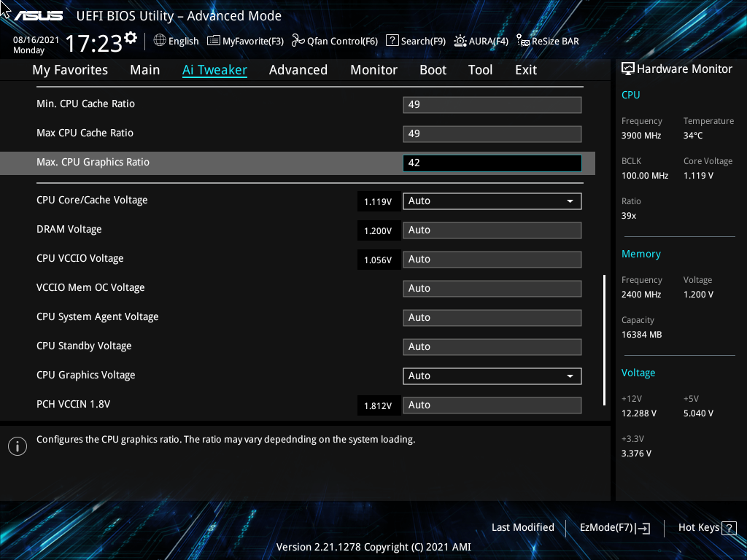Click the 17:23 clock display
The height and width of the screenshot is (560, 747).
pos(94,43)
